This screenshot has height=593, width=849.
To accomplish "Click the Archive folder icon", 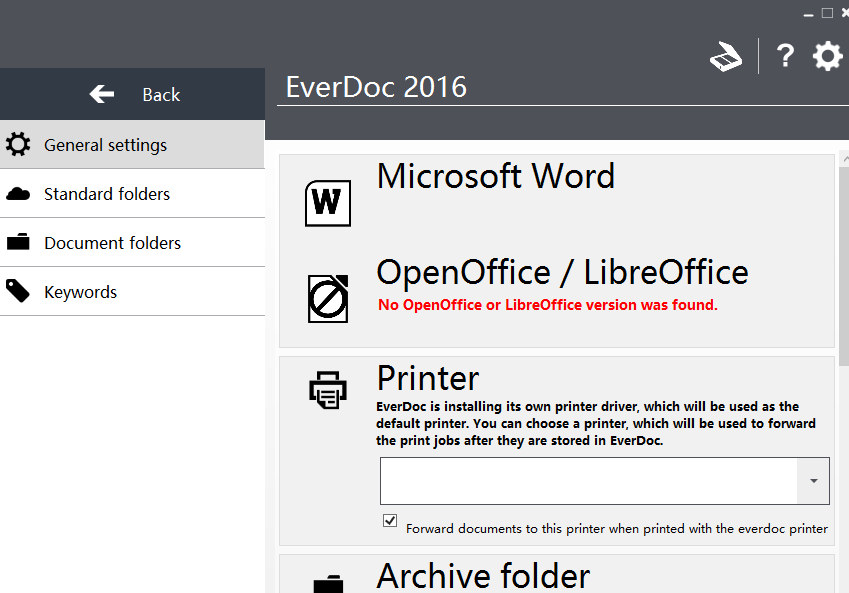I will click(x=327, y=582).
